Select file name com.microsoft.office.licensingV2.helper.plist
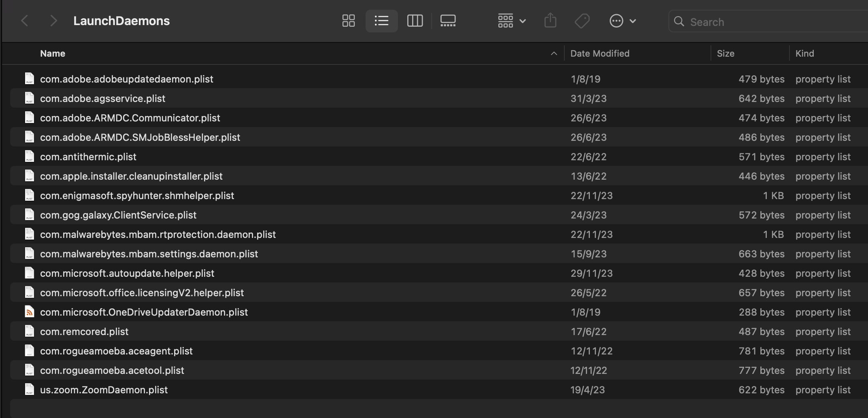868x418 pixels. pyautogui.click(x=142, y=293)
